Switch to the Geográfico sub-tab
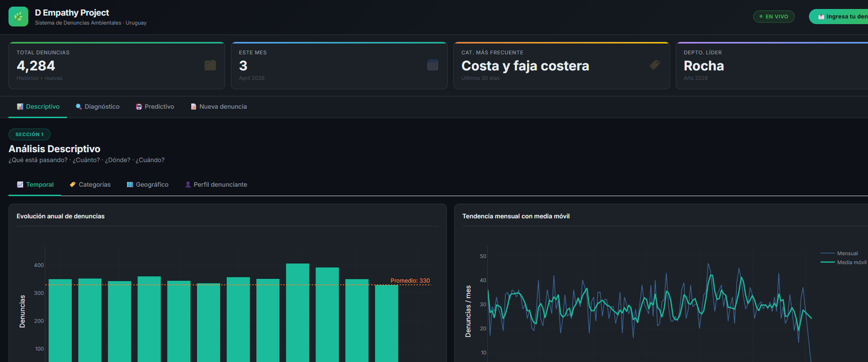This screenshot has width=868, height=362. point(148,185)
